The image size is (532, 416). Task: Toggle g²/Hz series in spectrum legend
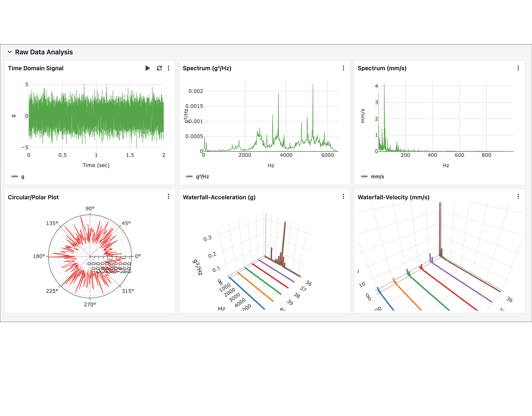point(202,177)
